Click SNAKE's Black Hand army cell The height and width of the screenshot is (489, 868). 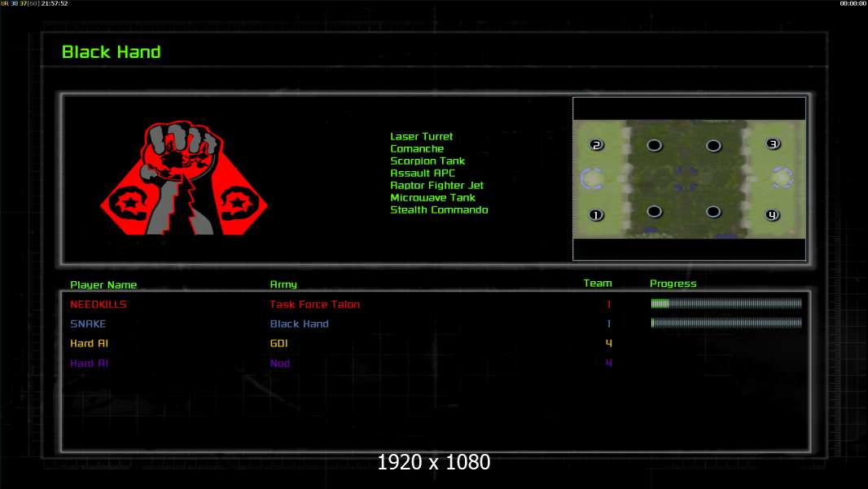pos(299,324)
